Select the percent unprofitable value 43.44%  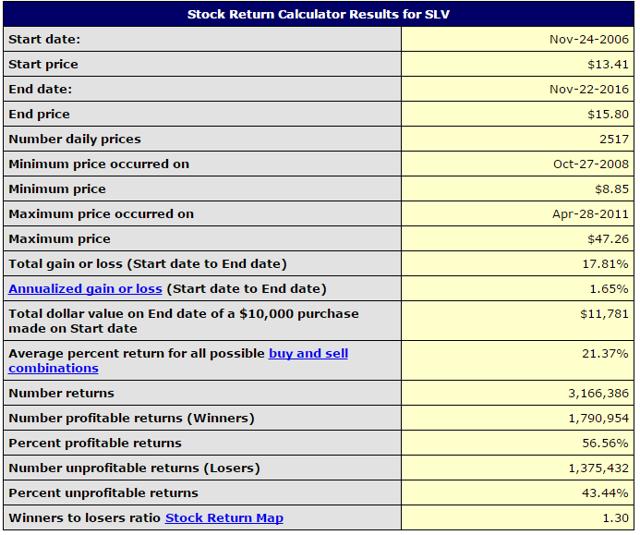click(x=605, y=493)
